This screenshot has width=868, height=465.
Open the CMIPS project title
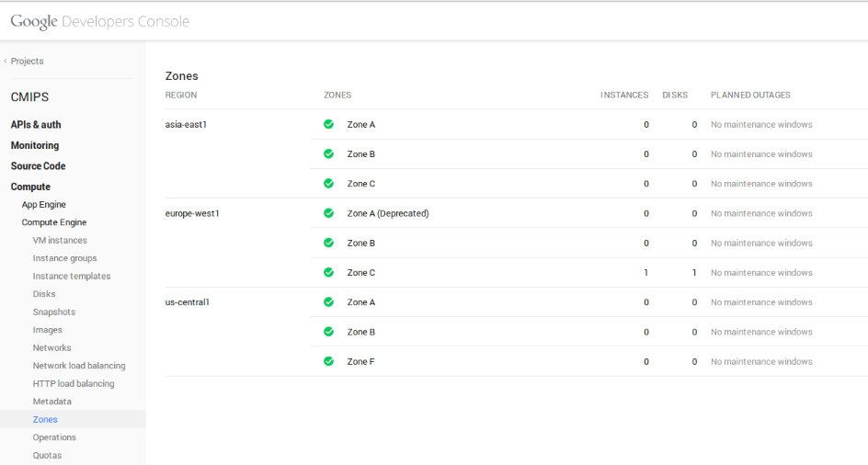tap(30, 96)
